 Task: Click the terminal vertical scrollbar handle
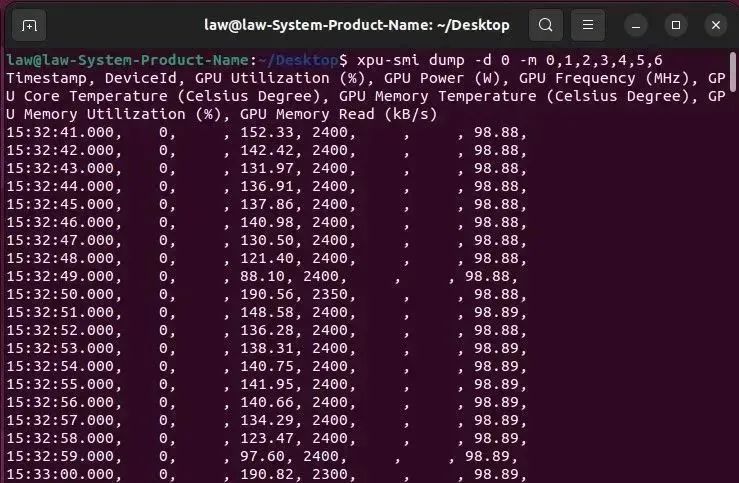coord(733,72)
